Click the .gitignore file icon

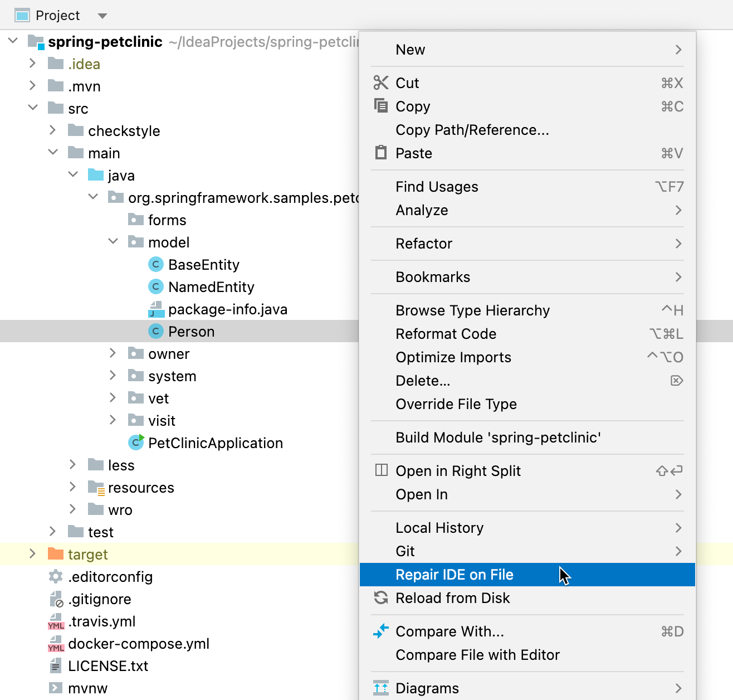[56, 599]
